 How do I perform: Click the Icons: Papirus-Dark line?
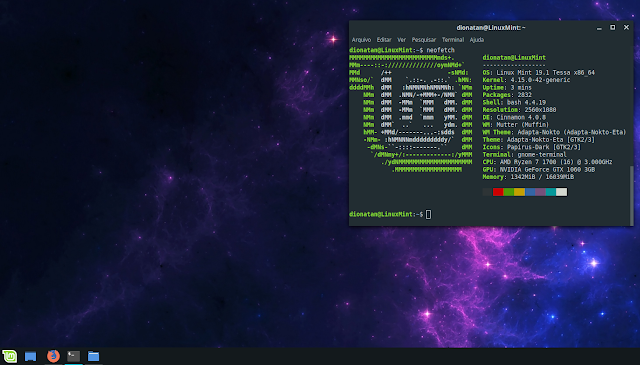click(531, 147)
